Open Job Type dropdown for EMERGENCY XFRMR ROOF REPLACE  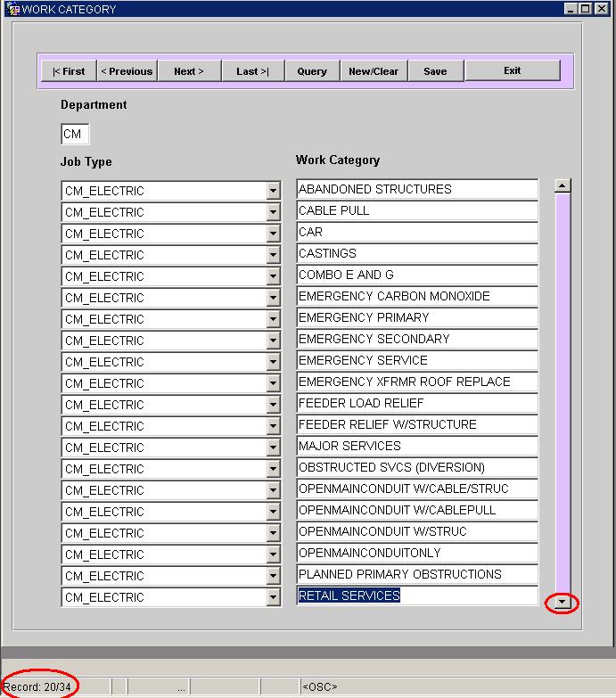click(274, 383)
